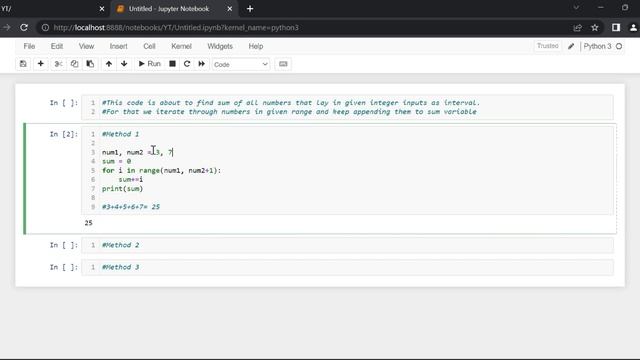Close the YT/ browser tab
The height and width of the screenshot is (360, 640).
(x=102, y=9)
